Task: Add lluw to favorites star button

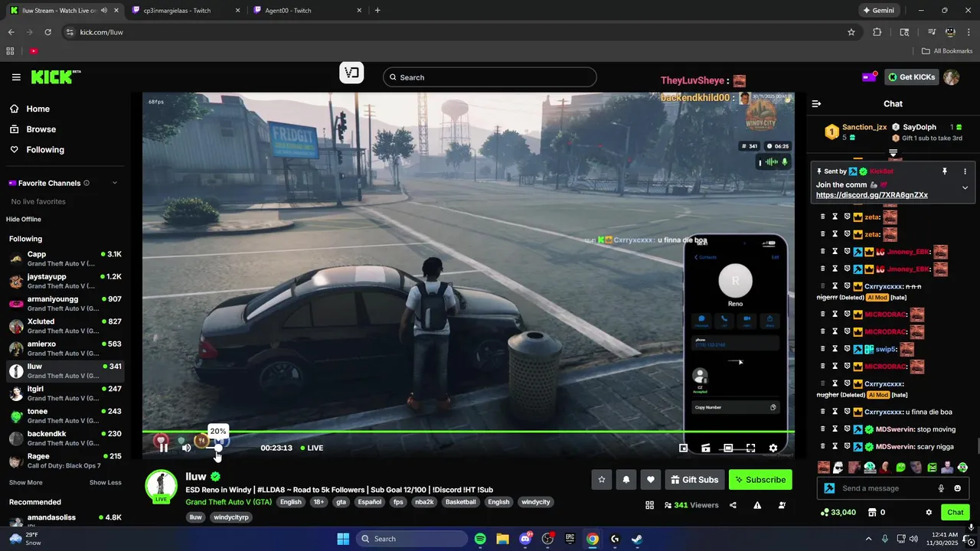Action: [602, 480]
